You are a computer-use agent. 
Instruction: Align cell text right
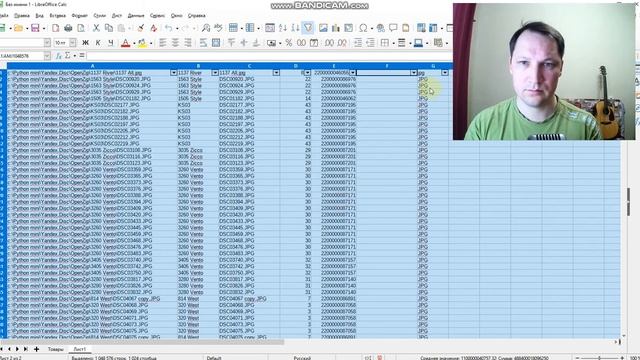188,42
